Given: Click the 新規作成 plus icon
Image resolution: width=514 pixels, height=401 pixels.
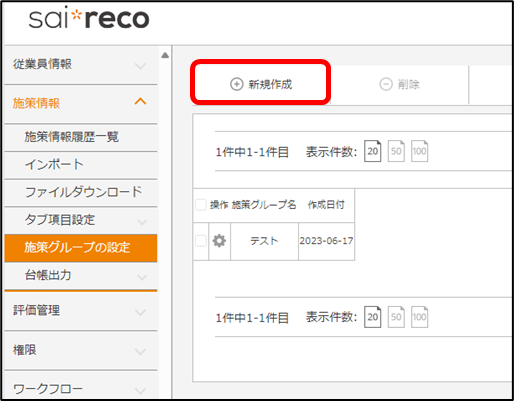Looking at the screenshot, I should click(x=236, y=84).
